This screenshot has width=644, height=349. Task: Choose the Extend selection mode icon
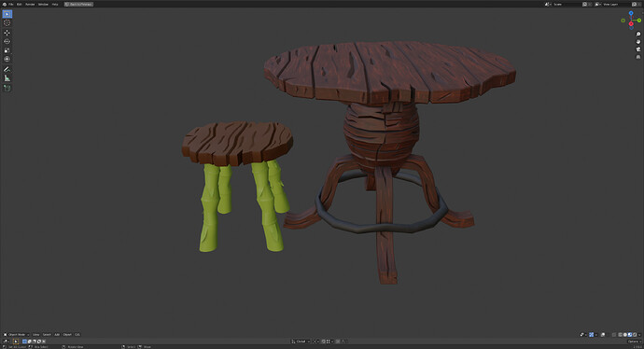click(30, 342)
